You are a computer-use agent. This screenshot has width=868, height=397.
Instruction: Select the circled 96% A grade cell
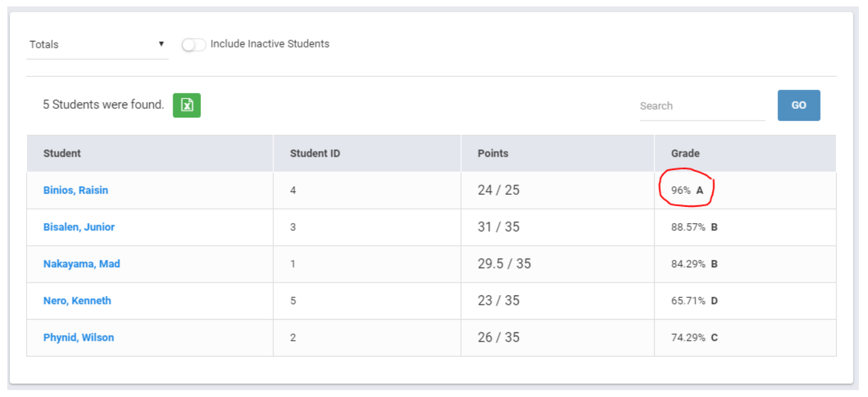687,190
